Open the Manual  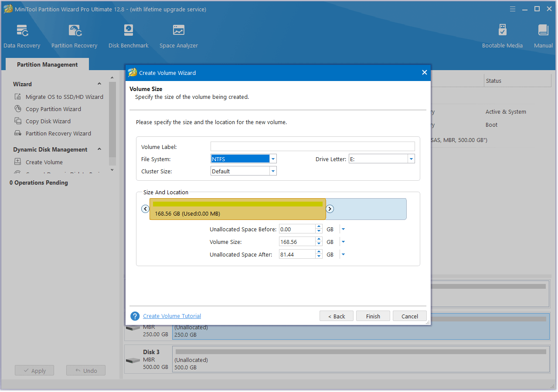coord(543,36)
